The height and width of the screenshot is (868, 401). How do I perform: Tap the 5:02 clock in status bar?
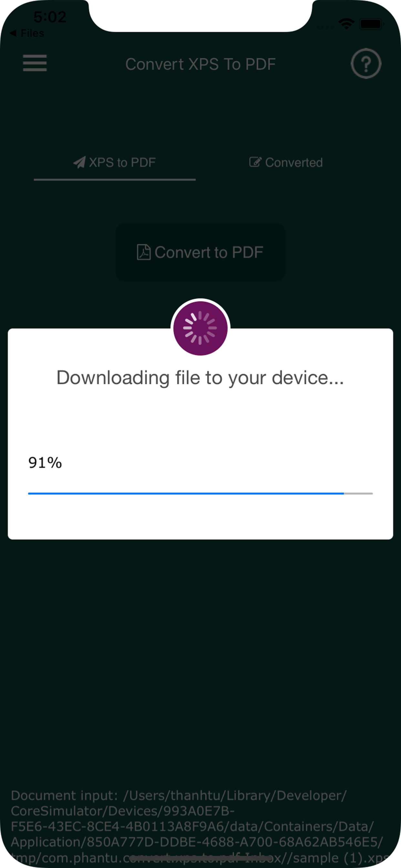50,17
